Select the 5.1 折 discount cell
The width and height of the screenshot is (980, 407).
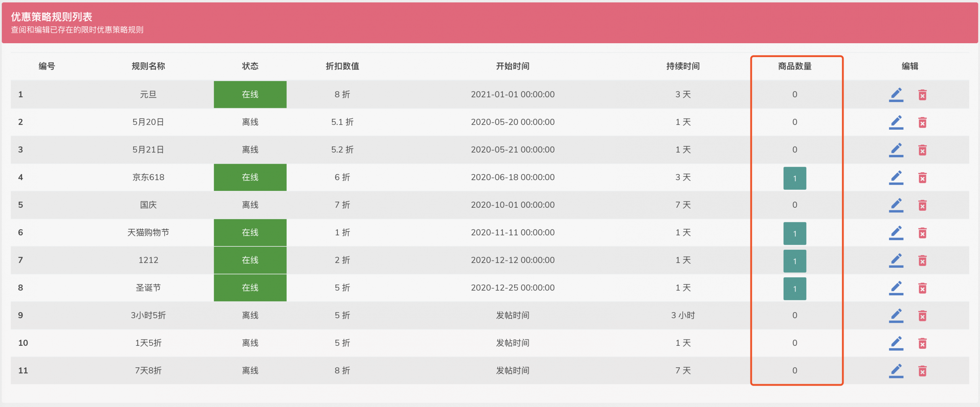point(342,122)
